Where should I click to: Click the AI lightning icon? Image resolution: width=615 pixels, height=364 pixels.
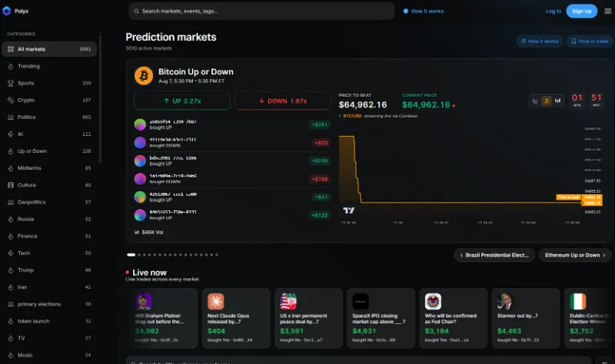click(x=11, y=134)
